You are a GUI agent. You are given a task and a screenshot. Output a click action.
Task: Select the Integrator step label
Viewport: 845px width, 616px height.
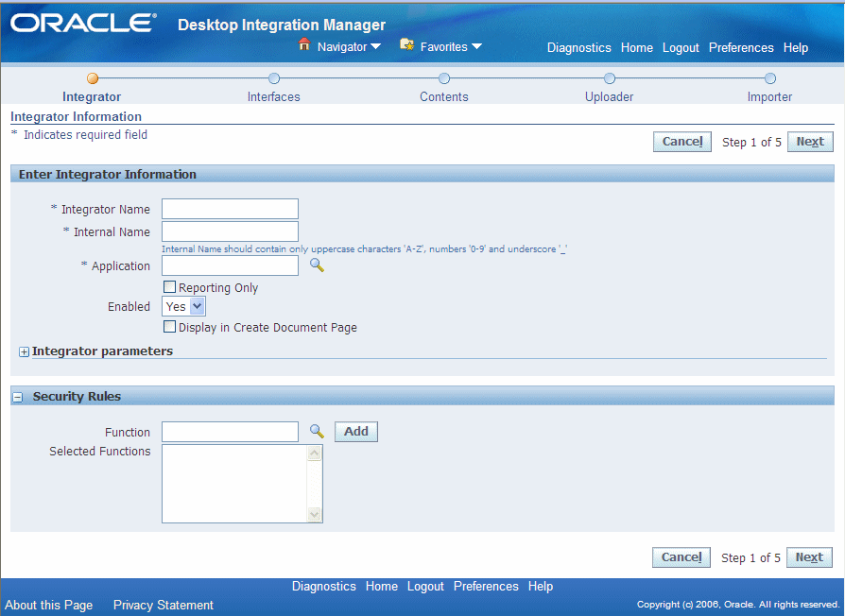92,97
